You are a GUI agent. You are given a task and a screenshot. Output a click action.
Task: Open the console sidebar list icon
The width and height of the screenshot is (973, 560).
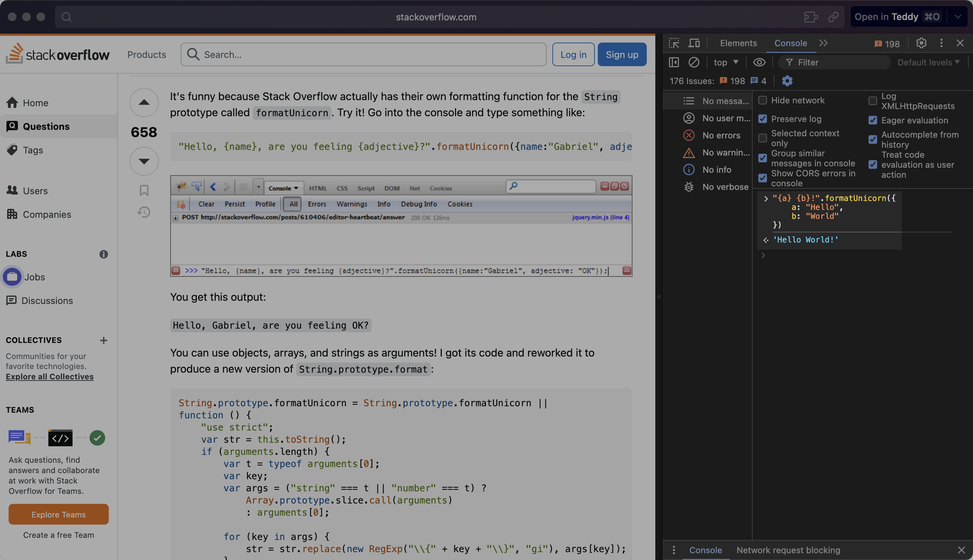(689, 101)
